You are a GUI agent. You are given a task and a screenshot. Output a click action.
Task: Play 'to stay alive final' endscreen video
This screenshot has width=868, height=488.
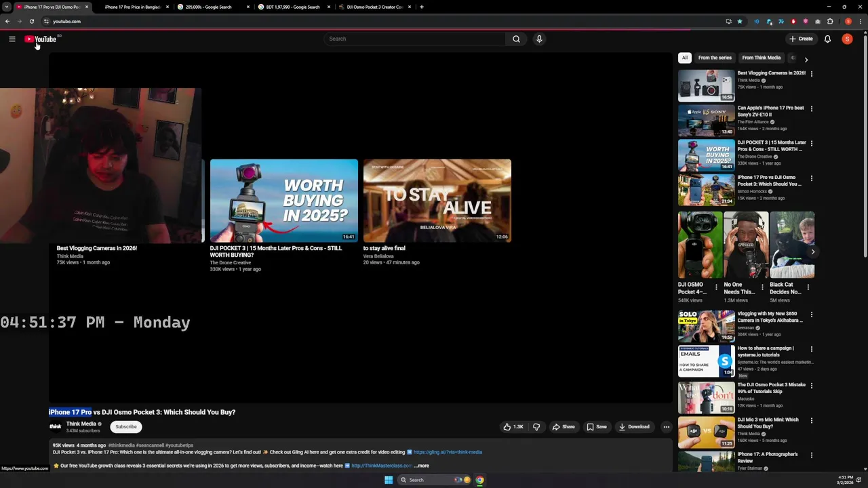437,201
